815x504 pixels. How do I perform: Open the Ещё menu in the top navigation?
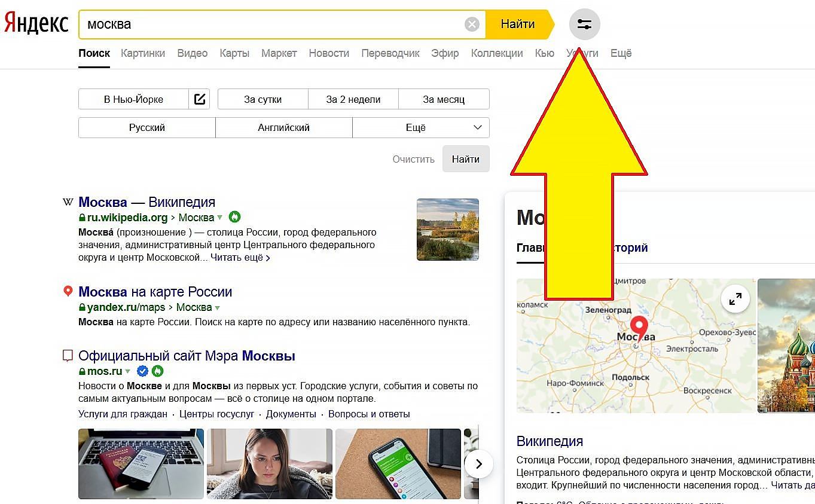(x=621, y=53)
